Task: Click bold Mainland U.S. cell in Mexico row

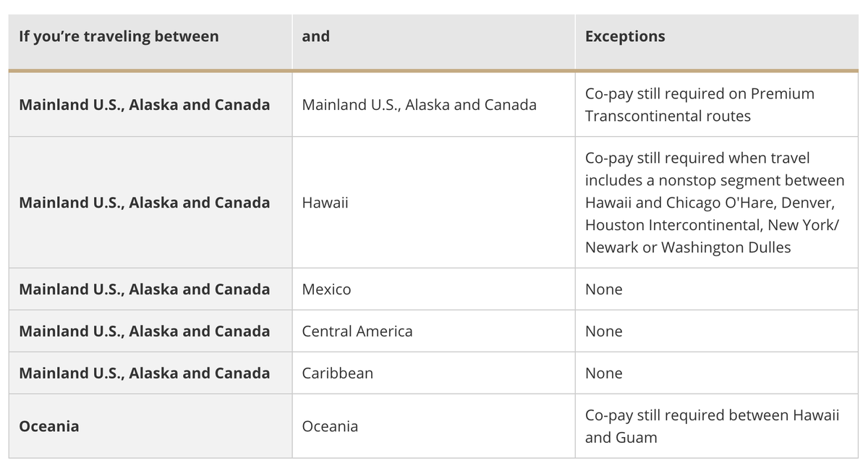Action: [145, 289]
